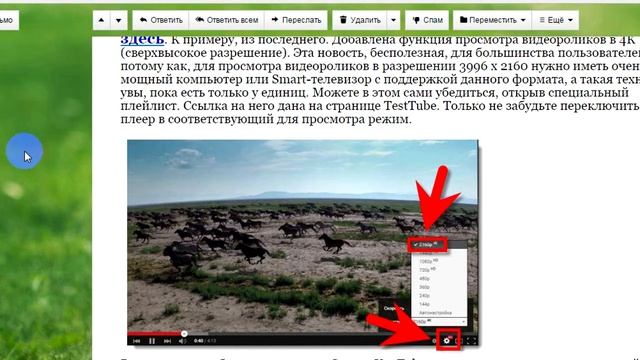Mark the message as Спам
Viewport: 640px width, 360px height.
(427, 20)
